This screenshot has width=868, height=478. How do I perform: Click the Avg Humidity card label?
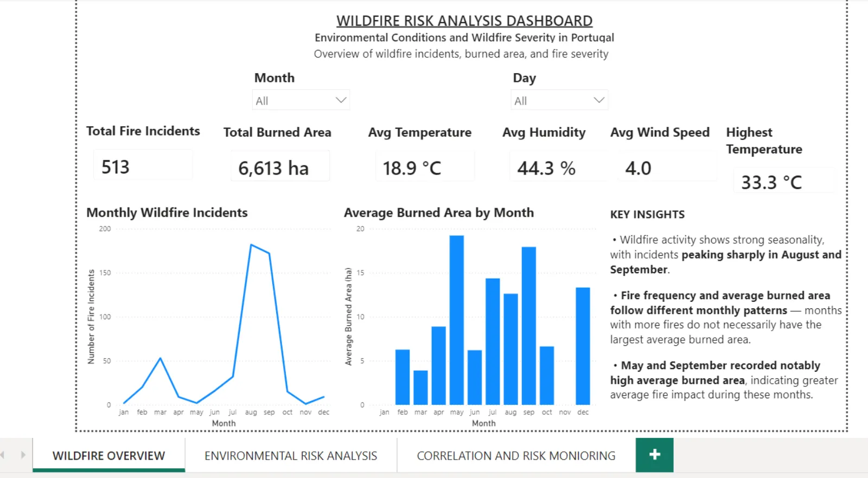(x=544, y=133)
